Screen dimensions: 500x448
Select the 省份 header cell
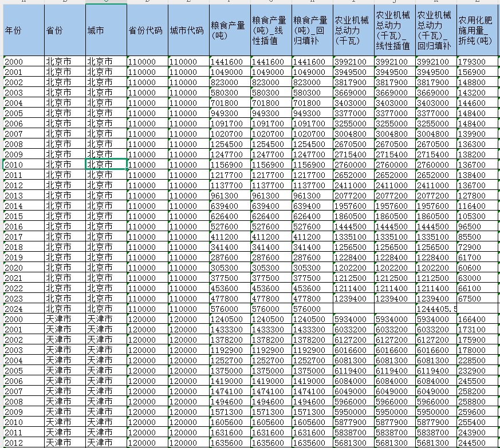pos(65,31)
